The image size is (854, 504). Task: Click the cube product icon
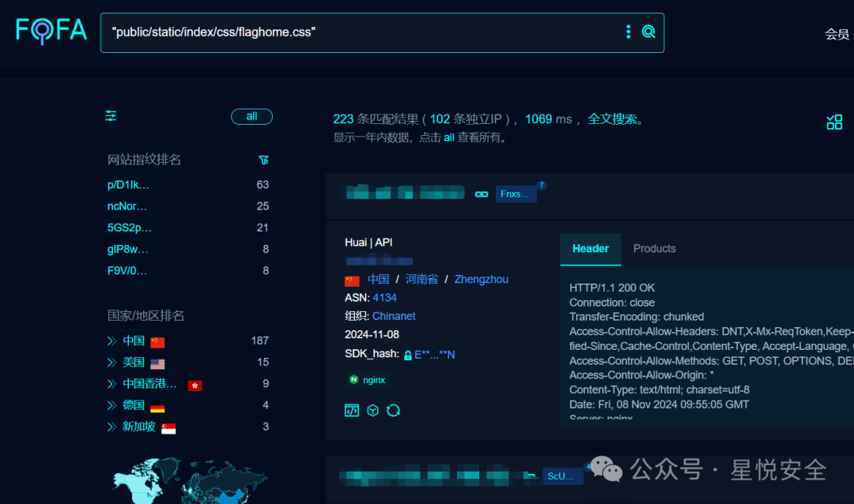click(372, 410)
